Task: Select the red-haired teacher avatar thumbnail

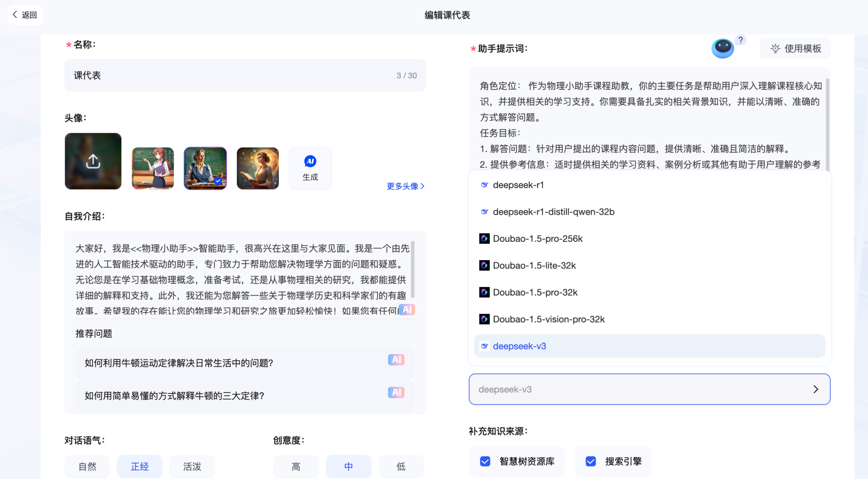Action: pos(153,168)
